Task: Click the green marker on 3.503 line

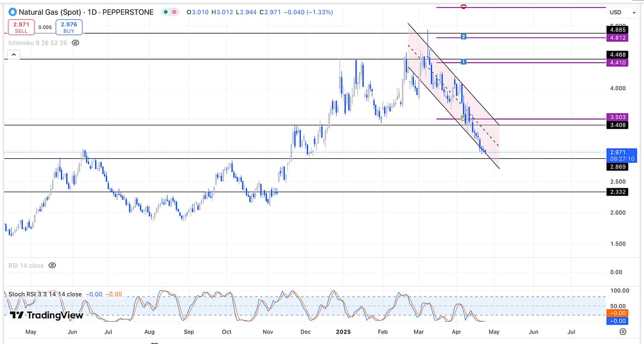Action: point(463,118)
